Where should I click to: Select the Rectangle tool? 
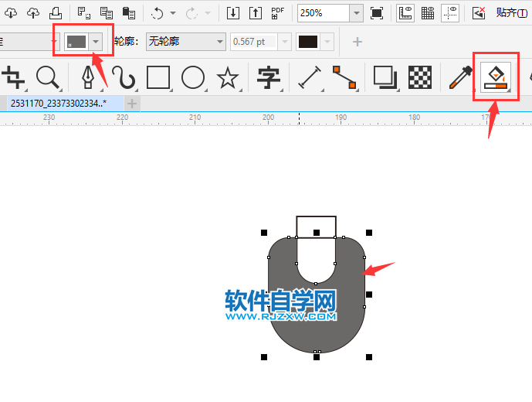(158, 77)
